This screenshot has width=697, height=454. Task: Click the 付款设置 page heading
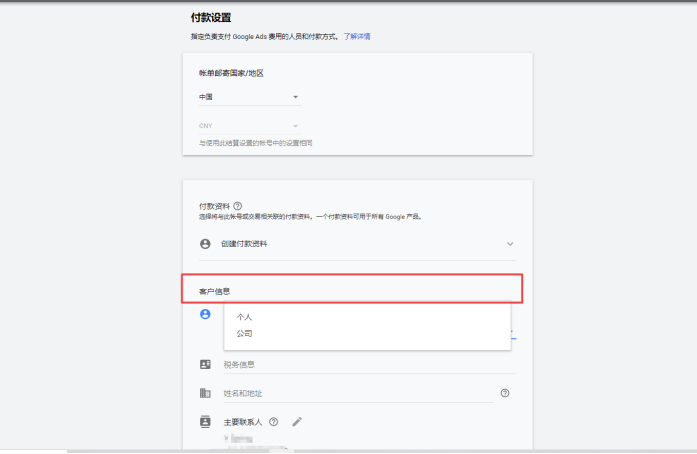[x=211, y=18]
